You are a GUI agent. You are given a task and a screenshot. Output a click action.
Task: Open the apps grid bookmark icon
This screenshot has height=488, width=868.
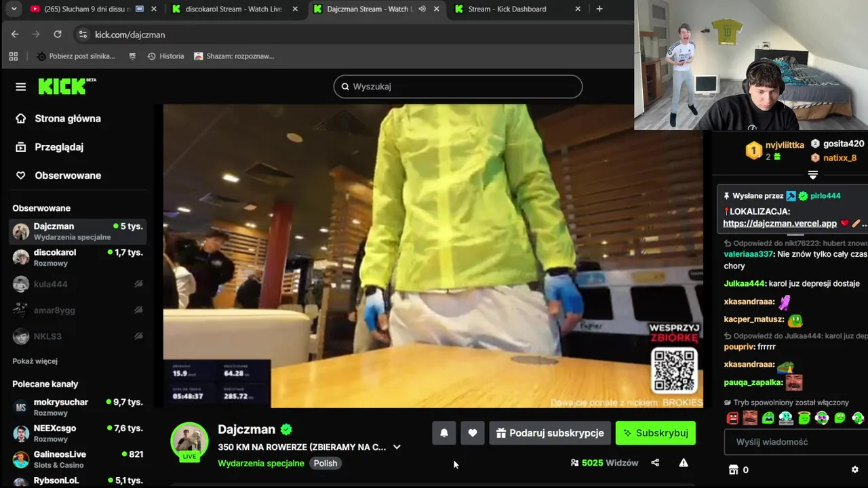pyautogui.click(x=14, y=56)
